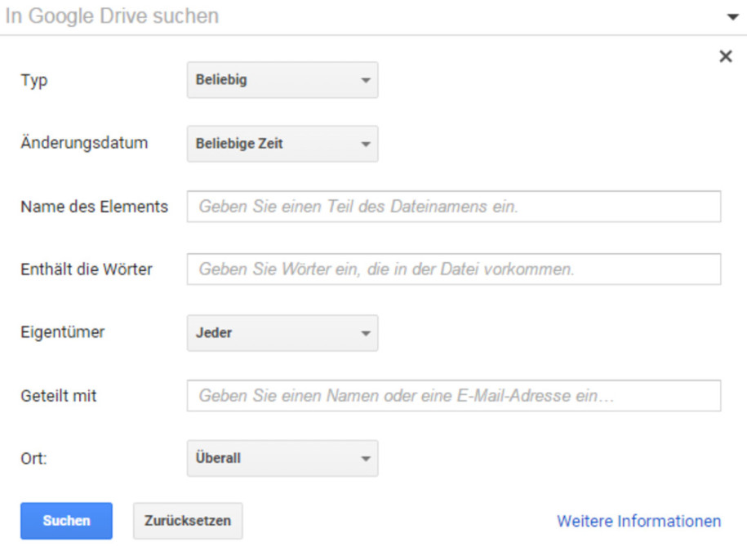
Task: Collapse search options arrow in search bar
Action: coord(732,17)
